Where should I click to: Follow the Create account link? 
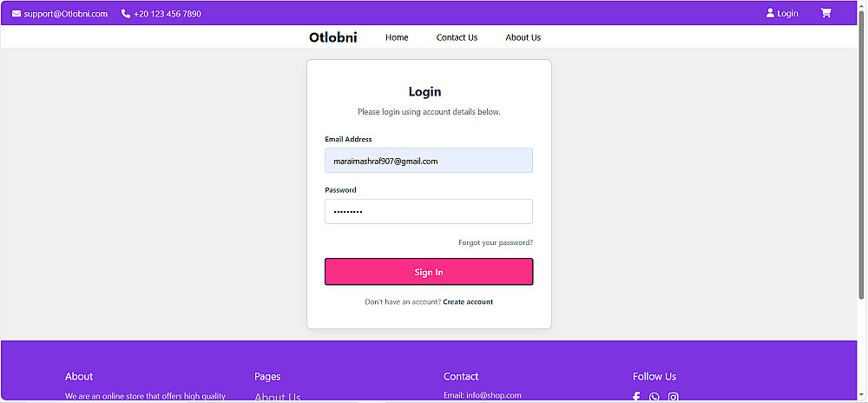coord(468,302)
